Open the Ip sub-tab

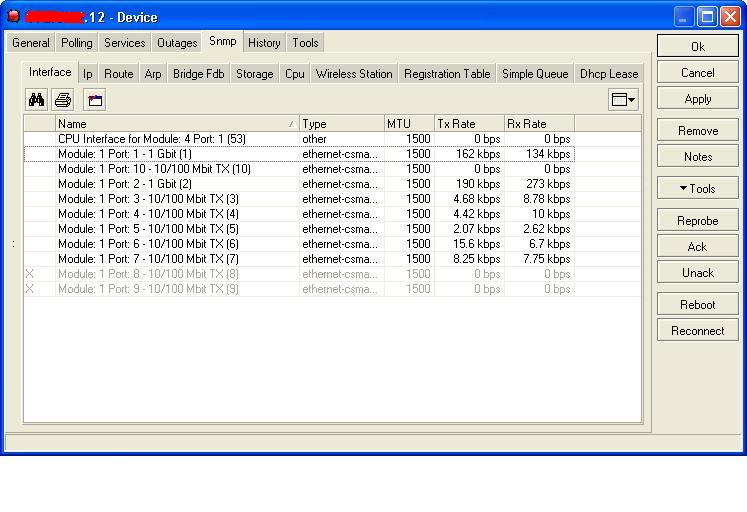[x=88, y=74]
